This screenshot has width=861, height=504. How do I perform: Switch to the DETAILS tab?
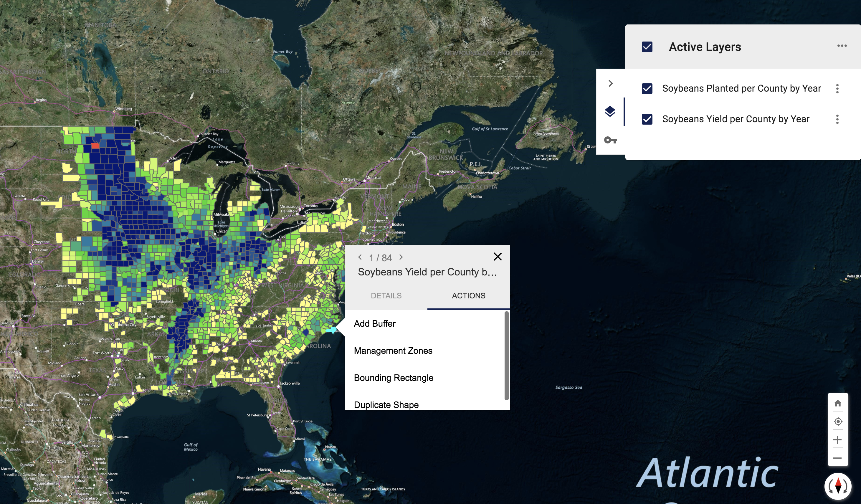tap(386, 295)
